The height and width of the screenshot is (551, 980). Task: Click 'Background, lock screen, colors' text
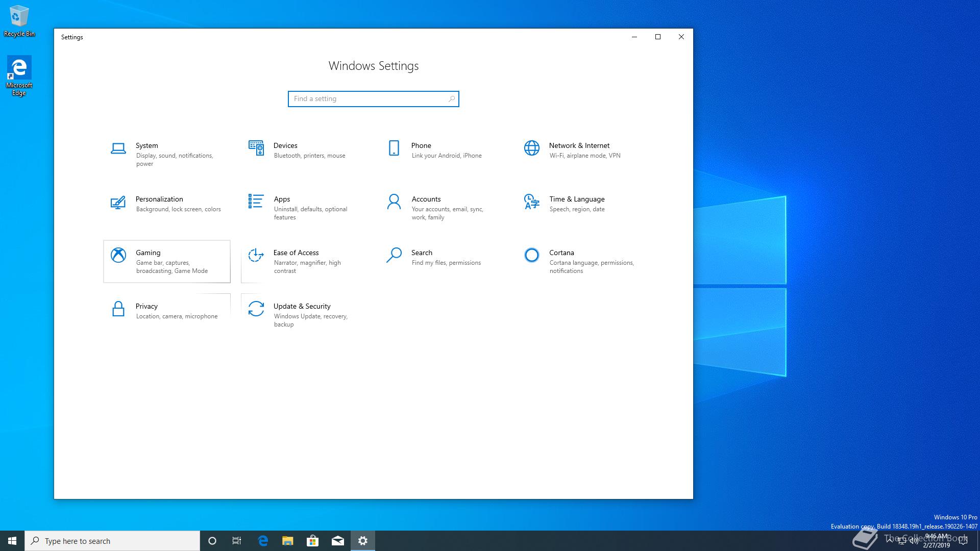179,209
